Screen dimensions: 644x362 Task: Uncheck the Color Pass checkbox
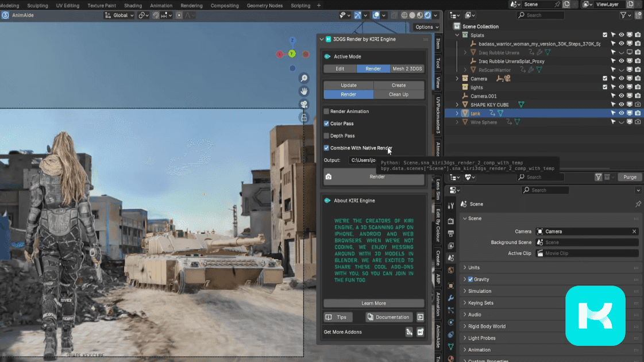pos(326,124)
